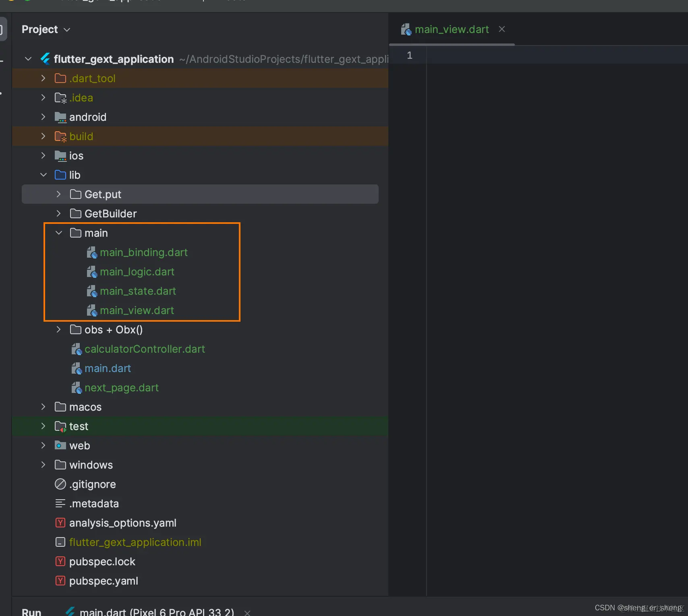Expand the GetBuilder folder chevron

click(x=58, y=213)
